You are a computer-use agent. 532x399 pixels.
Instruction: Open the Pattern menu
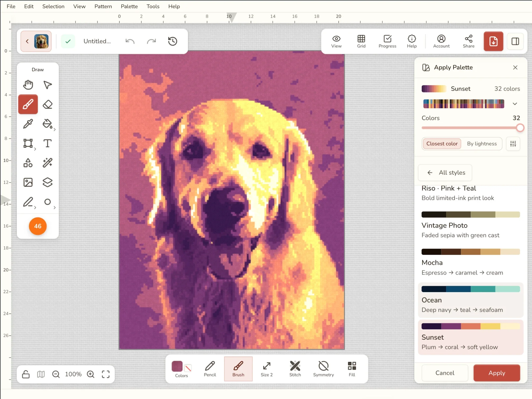coord(103,6)
